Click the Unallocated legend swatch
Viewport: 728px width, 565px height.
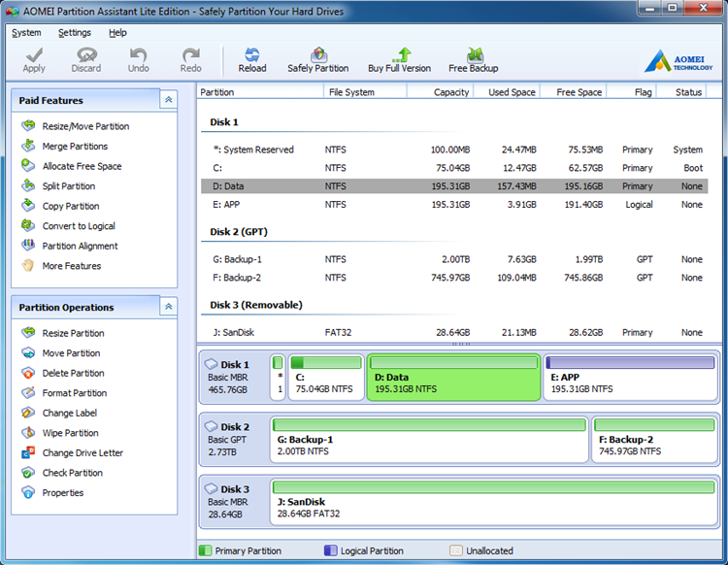tap(456, 550)
